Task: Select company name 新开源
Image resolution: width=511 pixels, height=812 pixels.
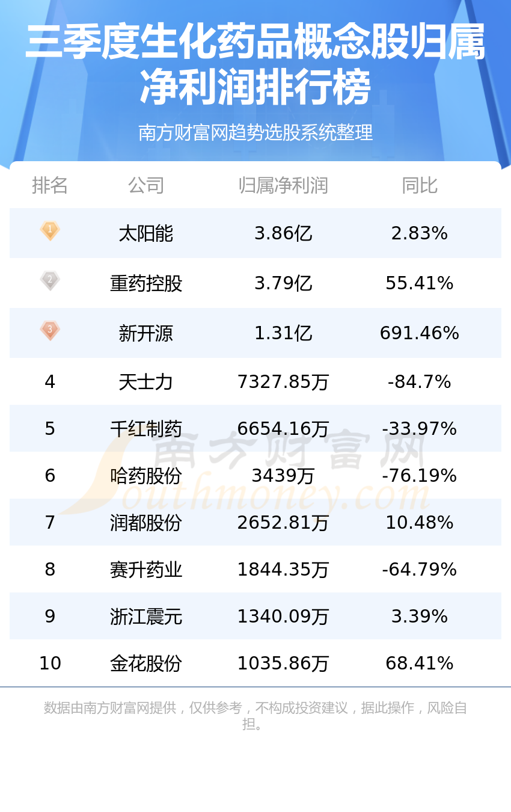Action: tap(146, 333)
